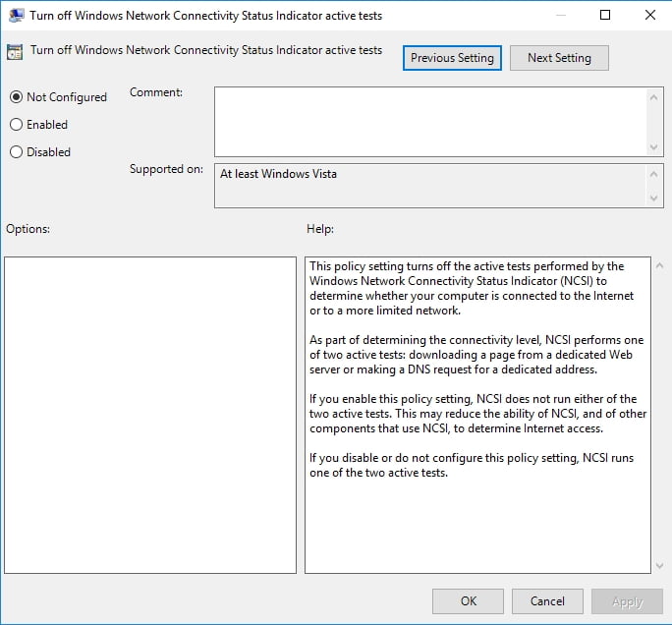Select the Enabled radio button
The image size is (672, 625).
point(16,125)
